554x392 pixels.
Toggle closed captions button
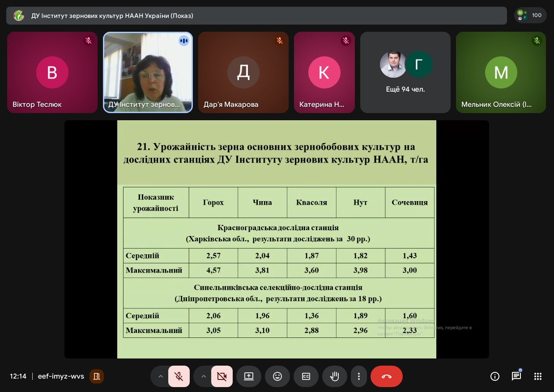(x=306, y=376)
